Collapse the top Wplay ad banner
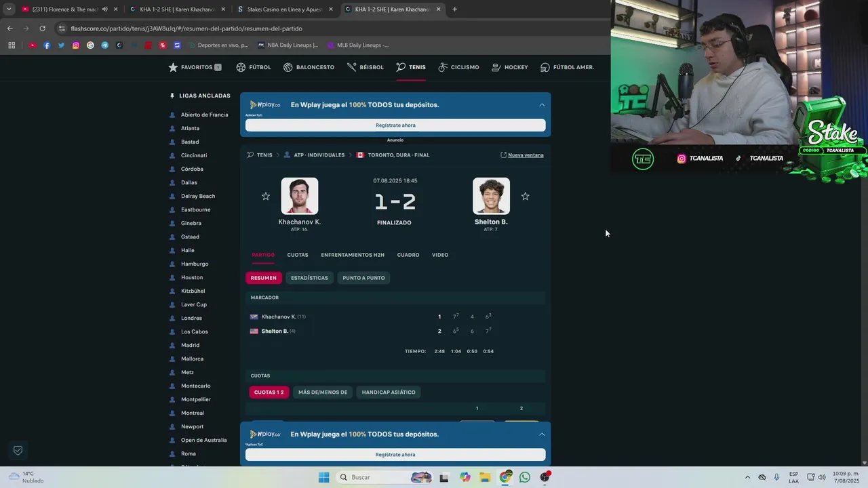 click(x=542, y=105)
